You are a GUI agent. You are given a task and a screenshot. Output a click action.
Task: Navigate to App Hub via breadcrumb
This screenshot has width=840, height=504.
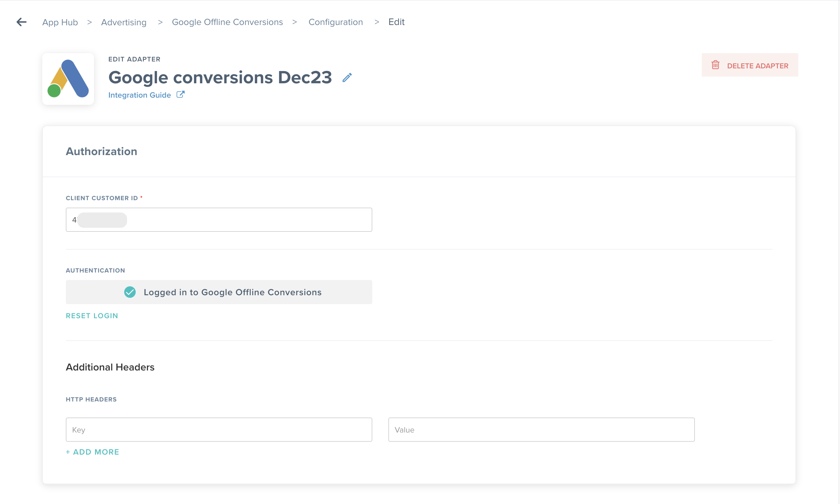pos(60,22)
